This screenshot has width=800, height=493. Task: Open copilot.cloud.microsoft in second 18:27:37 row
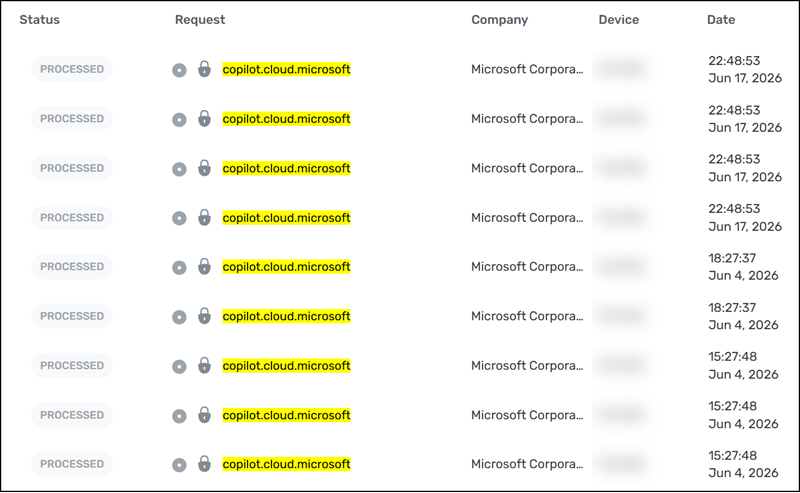pyautogui.click(x=286, y=316)
